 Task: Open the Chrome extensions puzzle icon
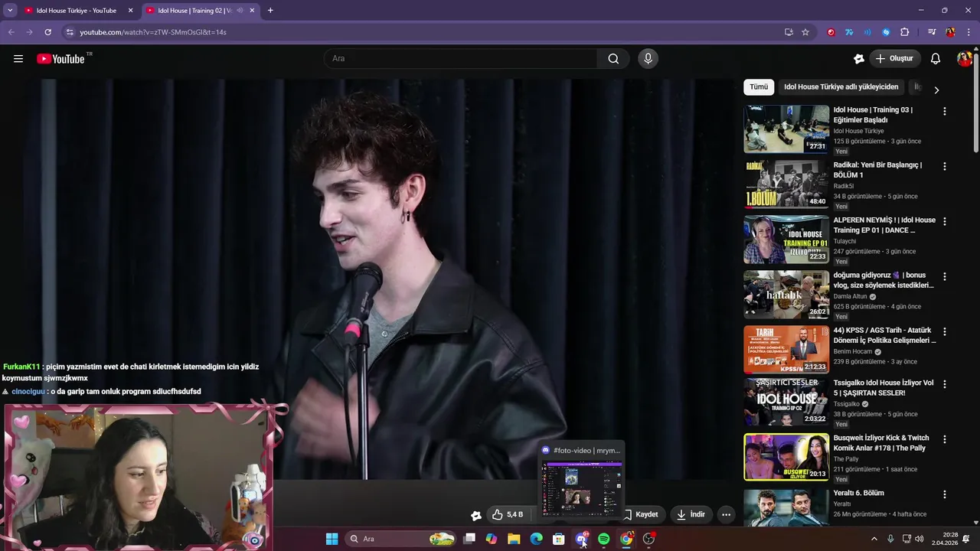905,32
